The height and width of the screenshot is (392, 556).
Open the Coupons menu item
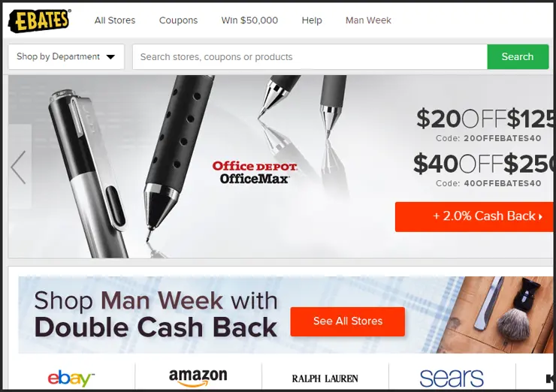pyautogui.click(x=178, y=20)
